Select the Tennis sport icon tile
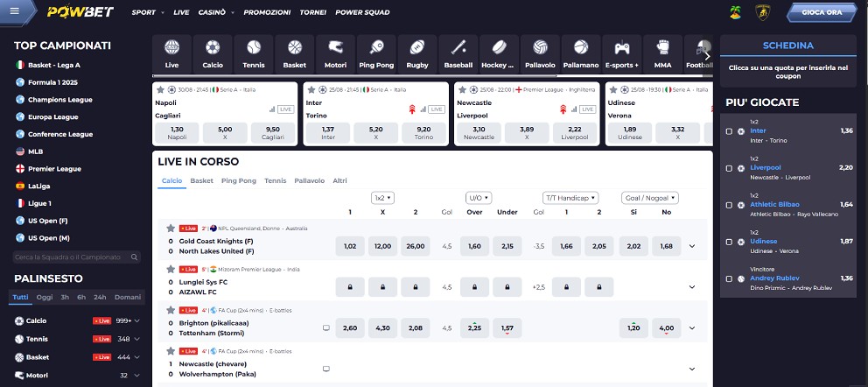Image resolution: width=868 pixels, height=387 pixels. (254, 53)
